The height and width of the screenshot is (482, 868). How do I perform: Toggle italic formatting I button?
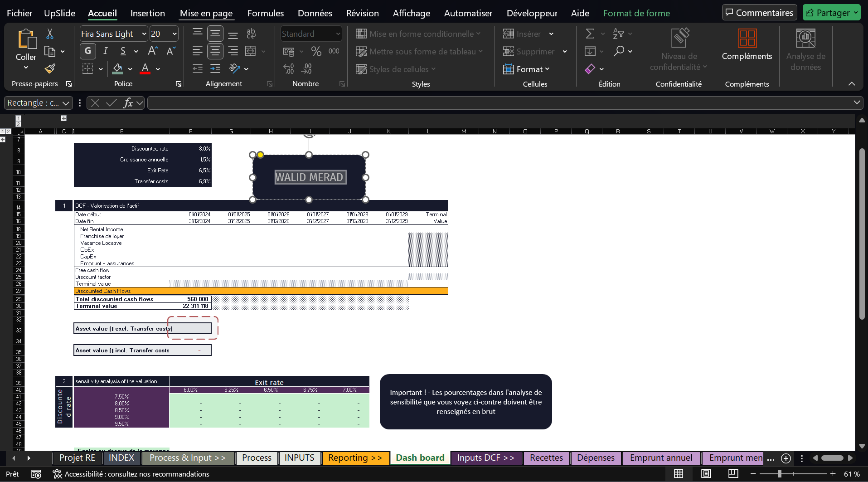(x=106, y=51)
